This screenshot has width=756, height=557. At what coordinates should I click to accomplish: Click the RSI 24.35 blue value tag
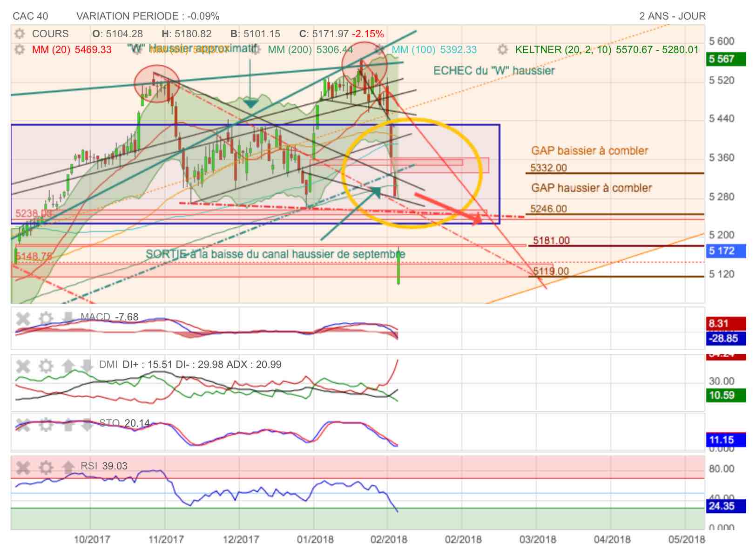tap(726, 506)
